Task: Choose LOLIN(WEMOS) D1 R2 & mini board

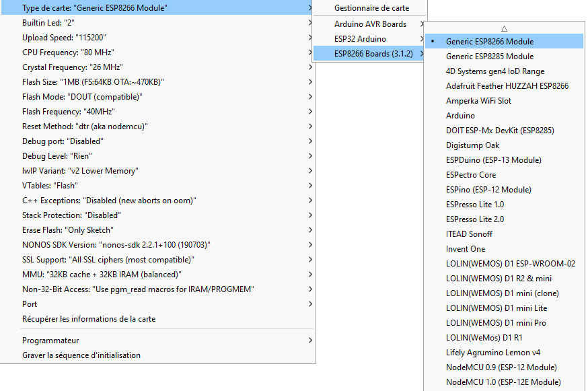Action: (x=504, y=279)
